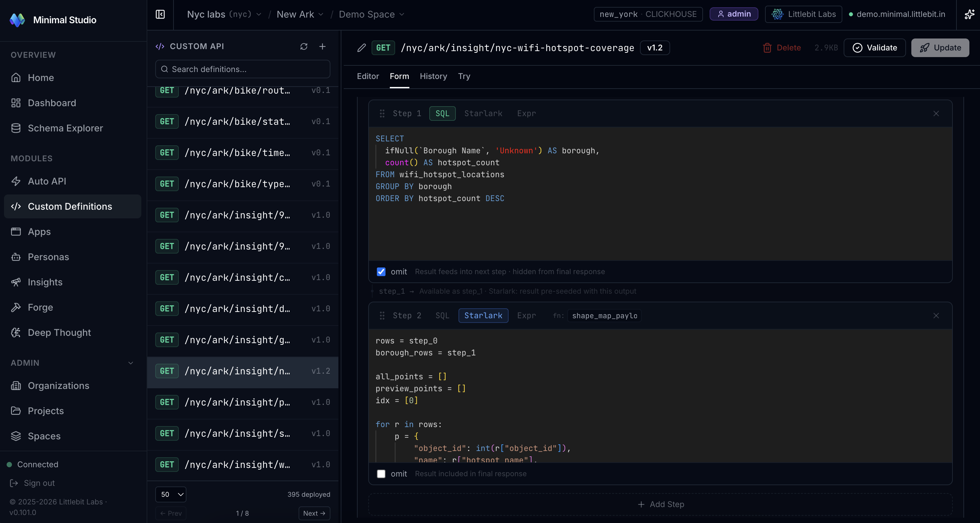Edit the endpoint path with the pencil icon
The height and width of the screenshot is (523, 980).
(361, 48)
